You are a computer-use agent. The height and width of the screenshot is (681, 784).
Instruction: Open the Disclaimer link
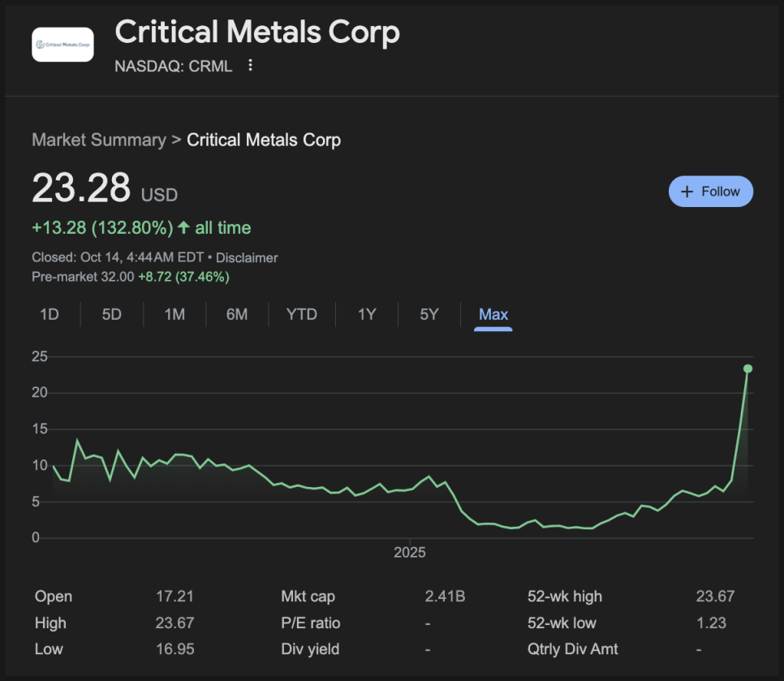click(247, 257)
